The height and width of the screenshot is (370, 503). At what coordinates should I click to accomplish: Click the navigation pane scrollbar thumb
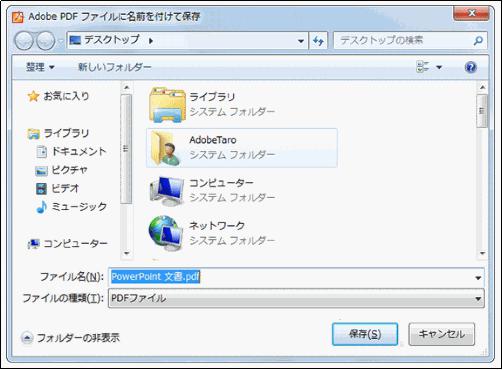click(x=126, y=149)
